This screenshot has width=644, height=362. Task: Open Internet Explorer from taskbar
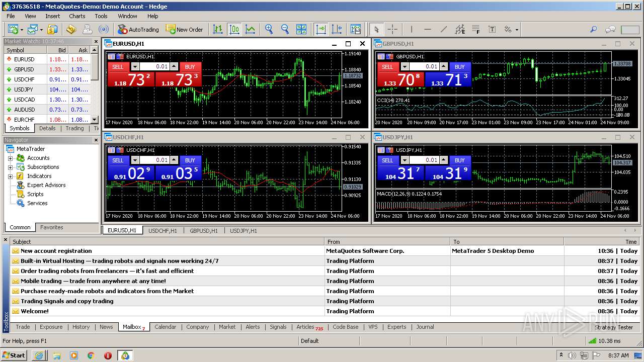click(x=39, y=355)
